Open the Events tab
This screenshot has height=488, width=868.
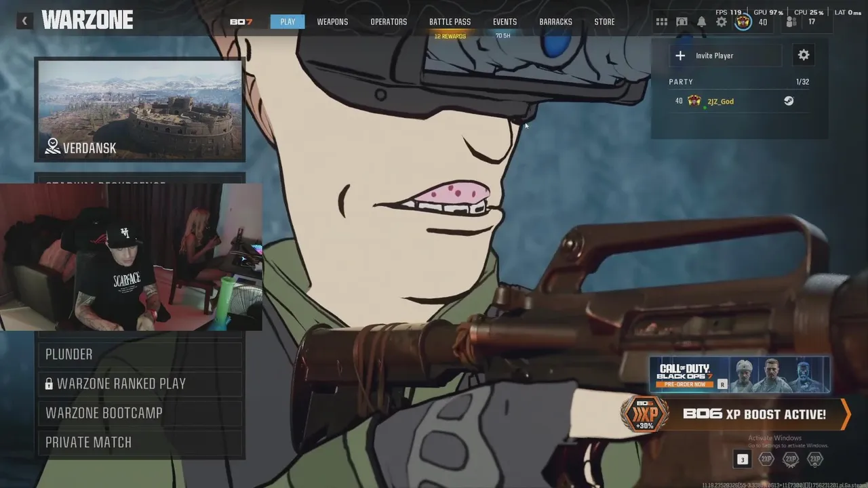point(505,22)
